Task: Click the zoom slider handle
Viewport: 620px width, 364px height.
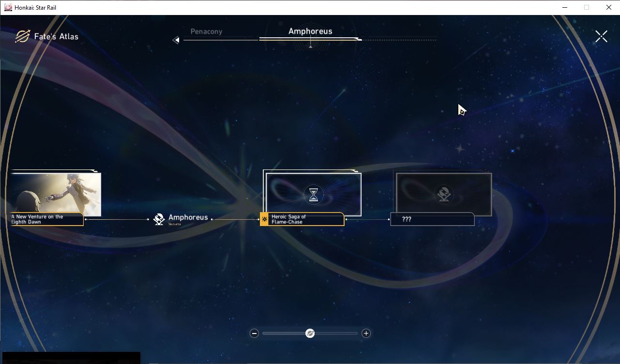Action: (310, 333)
